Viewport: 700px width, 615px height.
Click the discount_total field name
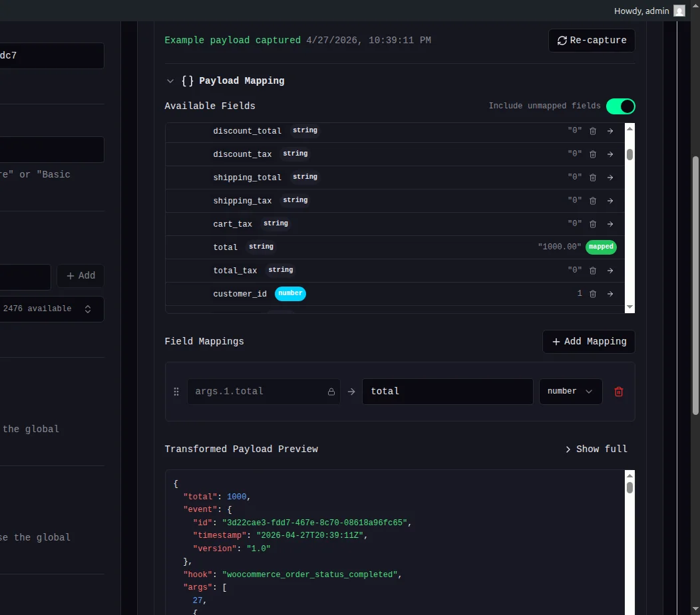248,131
